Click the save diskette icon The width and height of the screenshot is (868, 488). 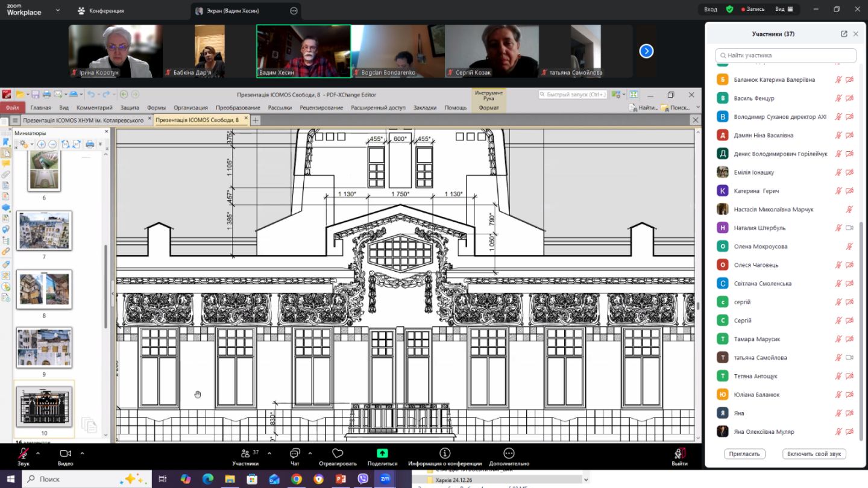click(x=36, y=95)
